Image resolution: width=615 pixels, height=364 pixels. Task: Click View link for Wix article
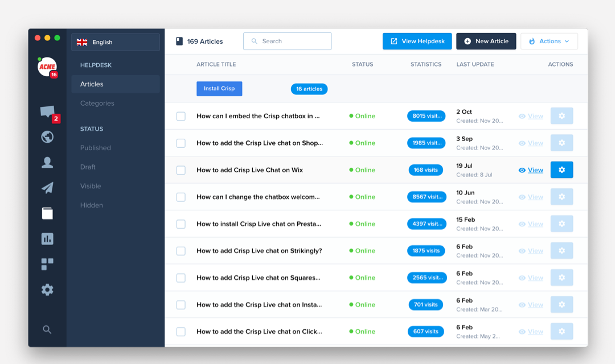click(535, 170)
